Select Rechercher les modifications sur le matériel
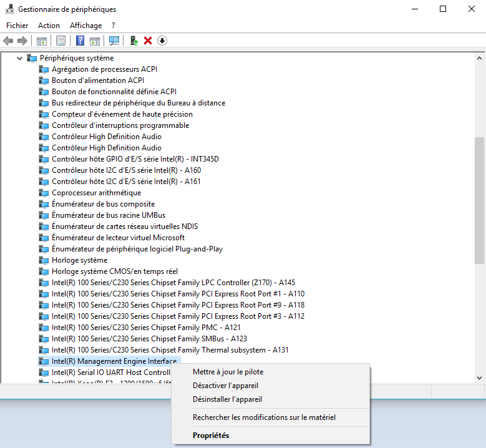Screen dimensions: 486x448 (264, 417)
